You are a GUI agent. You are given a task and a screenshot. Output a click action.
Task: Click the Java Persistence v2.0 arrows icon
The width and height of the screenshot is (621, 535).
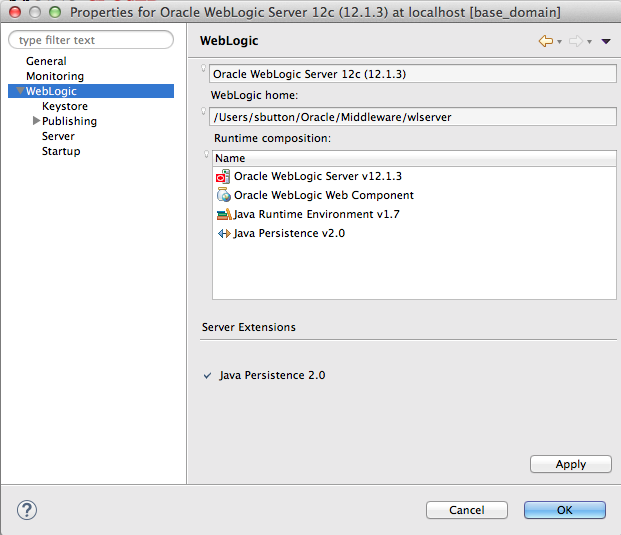[x=224, y=234]
